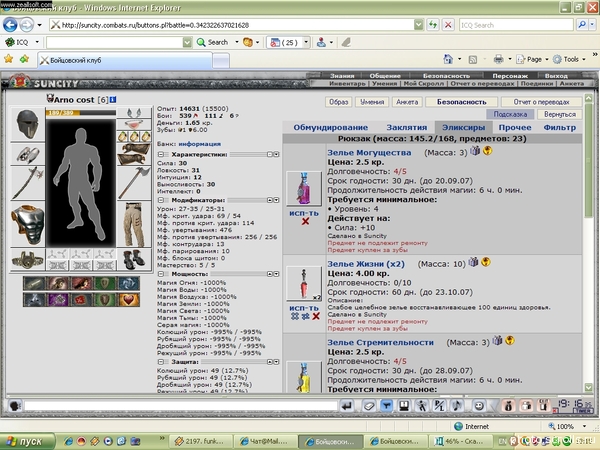
Task: Drop Зелье Могущества with the red X
Action: (x=305, y=221)
